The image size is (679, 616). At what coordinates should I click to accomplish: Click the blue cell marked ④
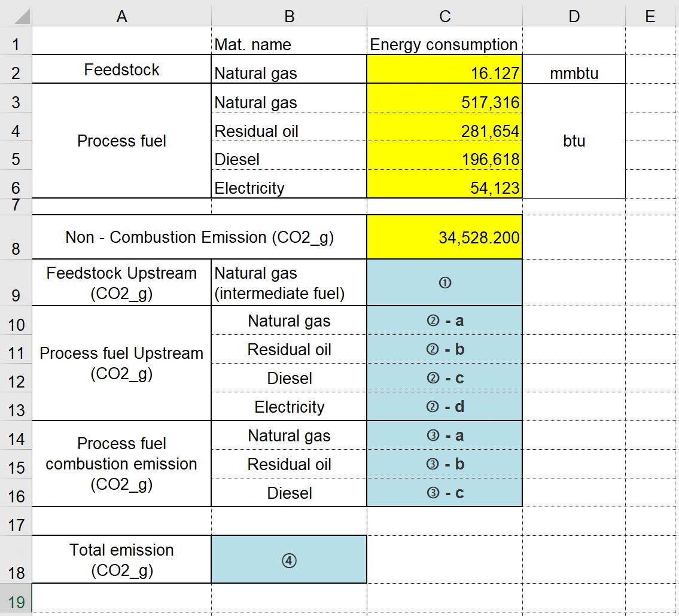pyautogui.click(x=290, y=559)
